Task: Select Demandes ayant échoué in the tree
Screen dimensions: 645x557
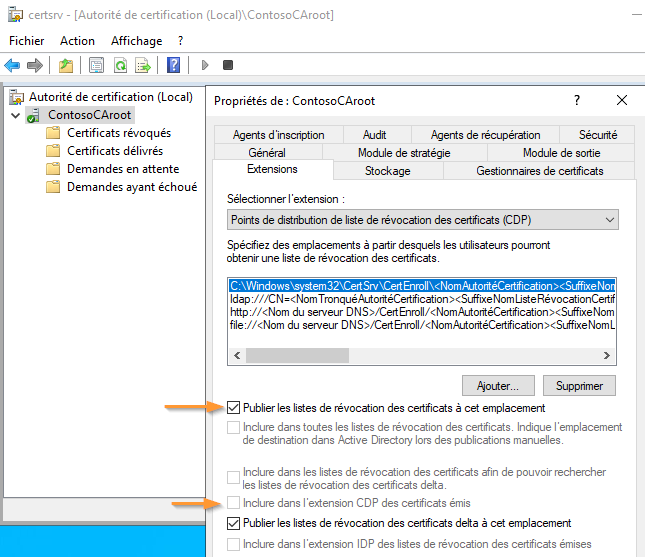Action: 132,187
